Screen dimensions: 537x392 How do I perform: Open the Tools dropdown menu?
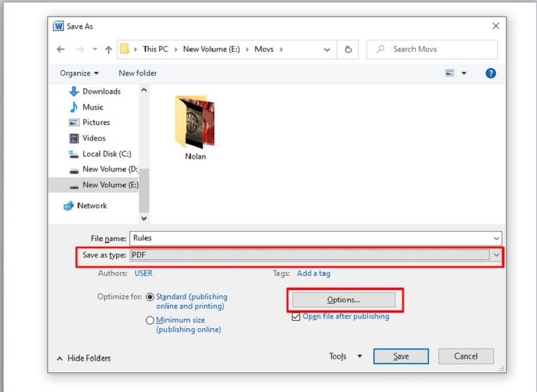pyautogui.click(x=346, y=357)
